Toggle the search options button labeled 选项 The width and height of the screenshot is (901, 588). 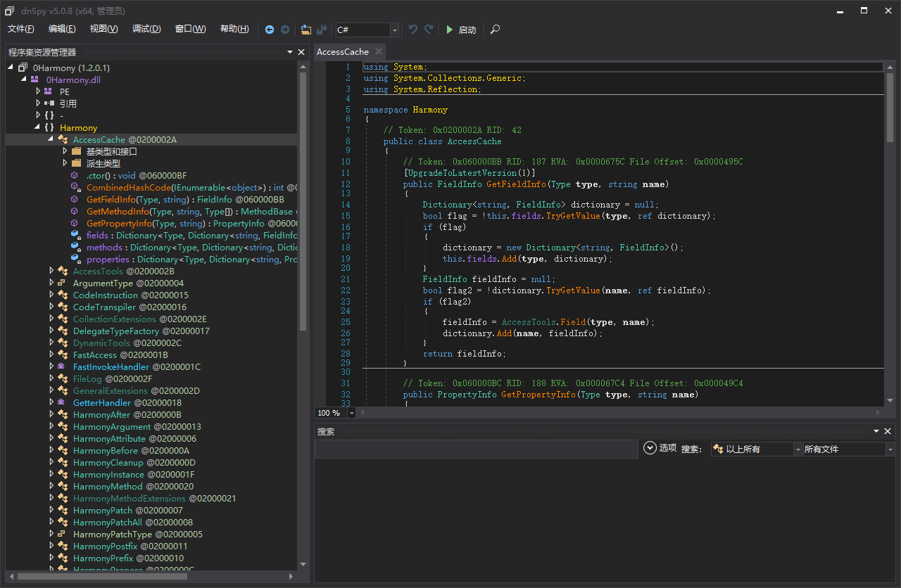[660, 448]
